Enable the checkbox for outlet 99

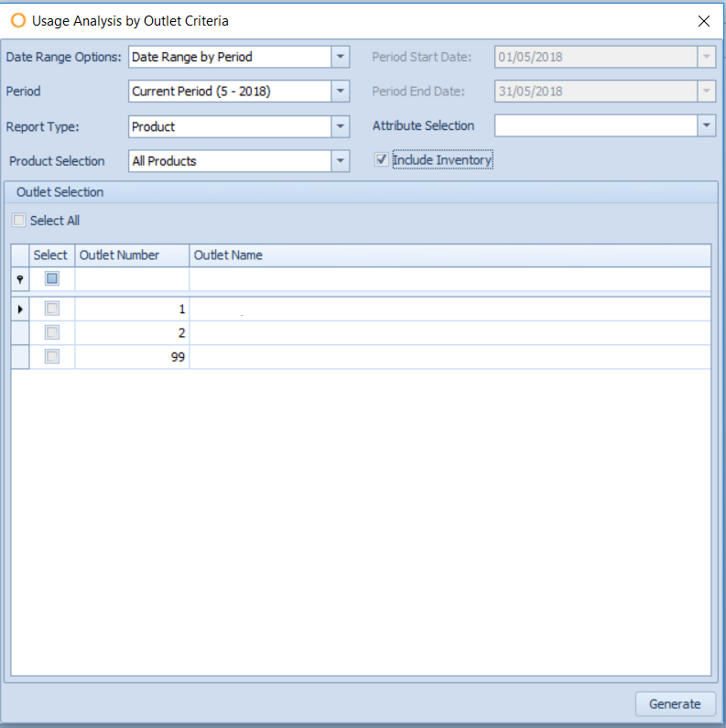coord(52,356)
